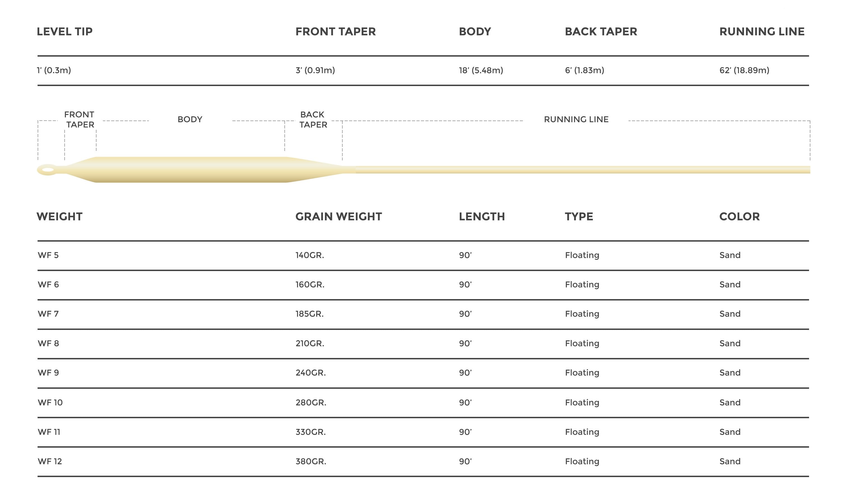Click Floating type in WF 9 row
The image size is (841, 504).
pos(582,373)
